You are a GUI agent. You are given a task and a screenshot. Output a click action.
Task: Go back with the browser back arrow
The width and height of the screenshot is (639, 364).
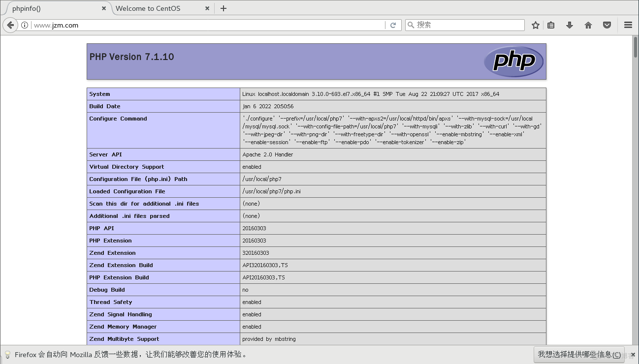pyautogui.click(x=10, y=25)
